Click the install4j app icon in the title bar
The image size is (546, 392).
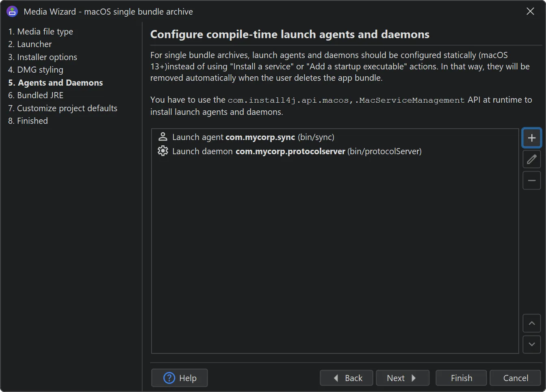coord(12,11)
